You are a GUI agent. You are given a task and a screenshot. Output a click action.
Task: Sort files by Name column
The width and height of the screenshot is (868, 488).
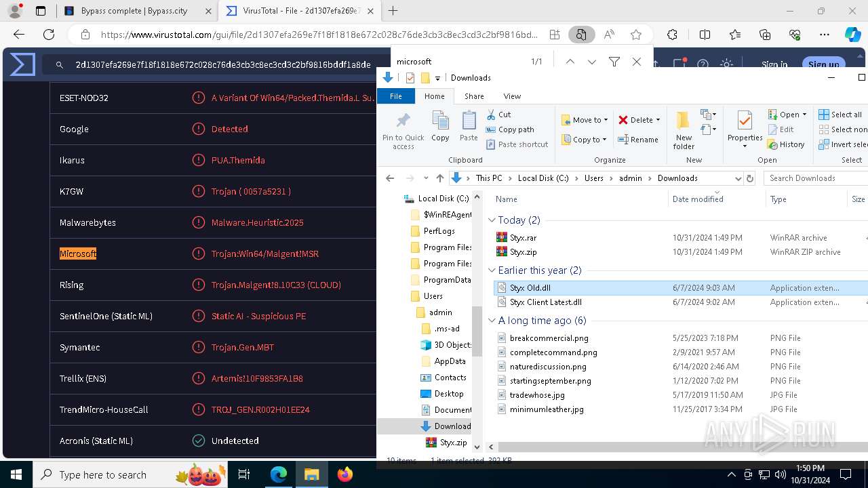[x=579, y=199]
